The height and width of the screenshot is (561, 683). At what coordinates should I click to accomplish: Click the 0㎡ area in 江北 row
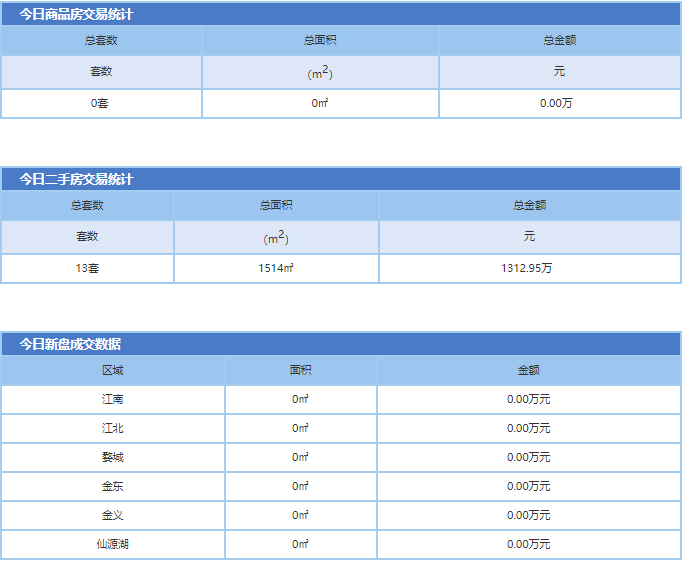coord(301,429)
